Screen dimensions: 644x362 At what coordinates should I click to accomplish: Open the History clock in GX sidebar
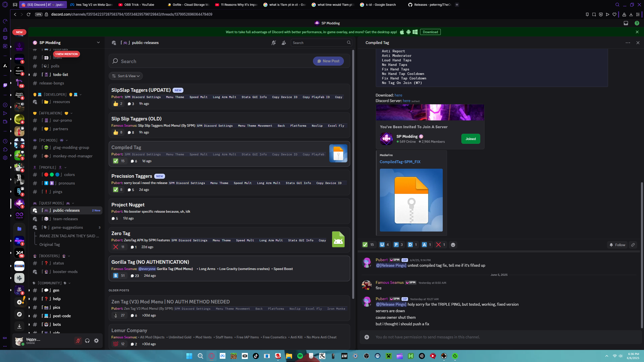click(x=5, y=141)
